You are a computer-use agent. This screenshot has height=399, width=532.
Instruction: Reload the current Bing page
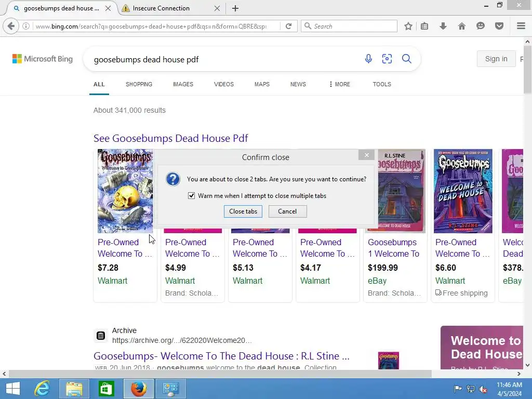pyautogui.click(x=289, y=26)
